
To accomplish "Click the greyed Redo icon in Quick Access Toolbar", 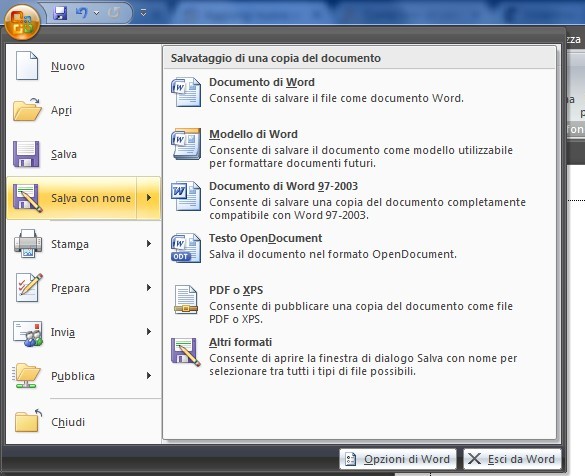I will click(113, 13).
